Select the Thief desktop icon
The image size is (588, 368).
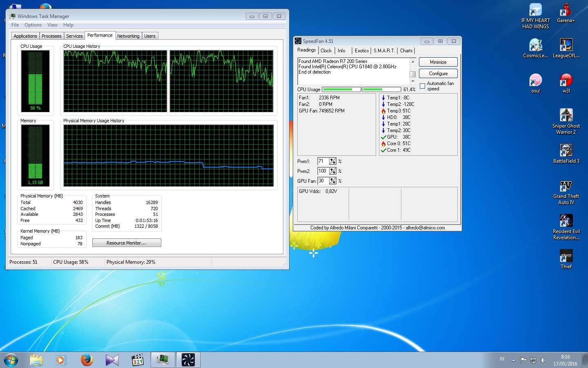tap(566, 259)
